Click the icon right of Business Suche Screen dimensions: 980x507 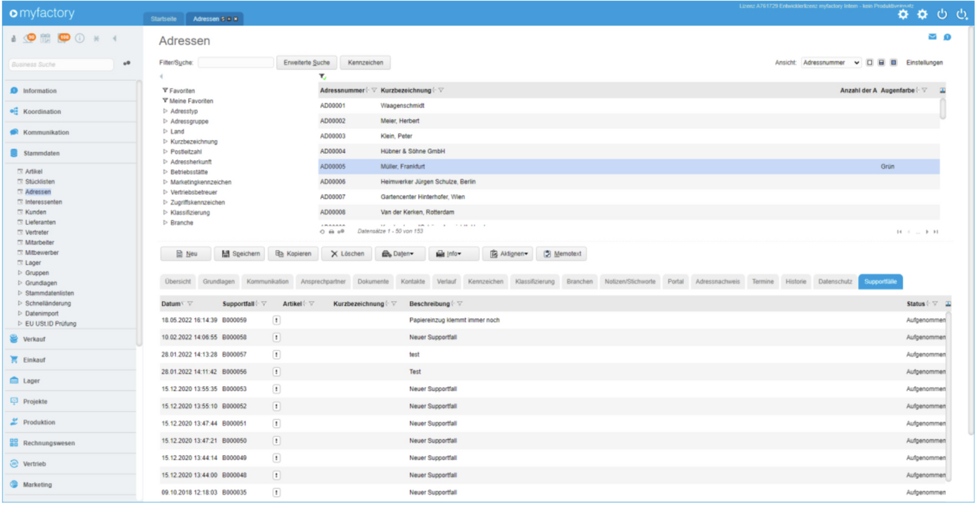pyautogui.click(x=127, y=63)
